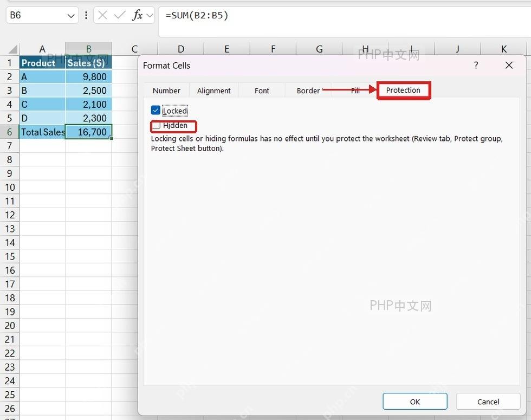The image size is (531, 420).
Task: Open Insert Function via the fx icon
Action: point(137,15)
